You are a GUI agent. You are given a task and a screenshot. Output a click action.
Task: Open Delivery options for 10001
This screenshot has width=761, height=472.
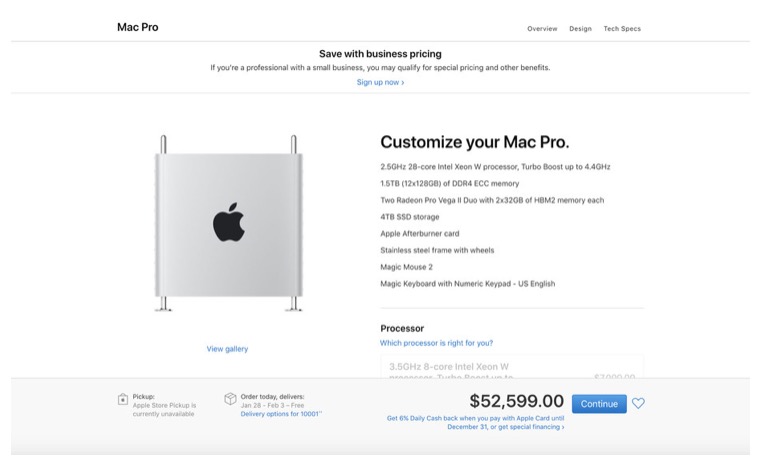point(281,414)
